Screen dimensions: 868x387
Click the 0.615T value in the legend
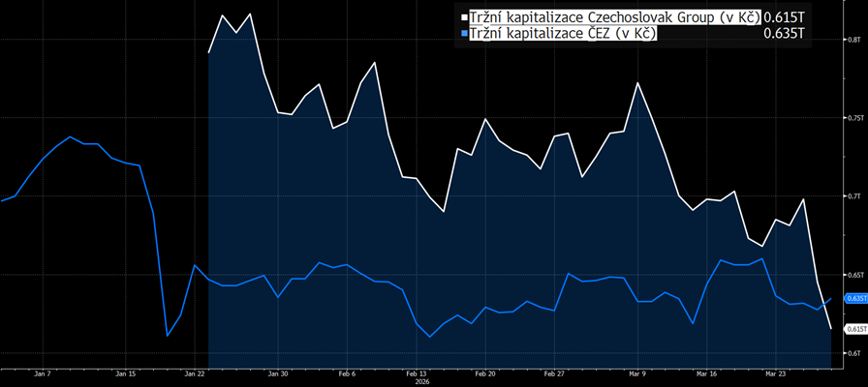[784, 17]
